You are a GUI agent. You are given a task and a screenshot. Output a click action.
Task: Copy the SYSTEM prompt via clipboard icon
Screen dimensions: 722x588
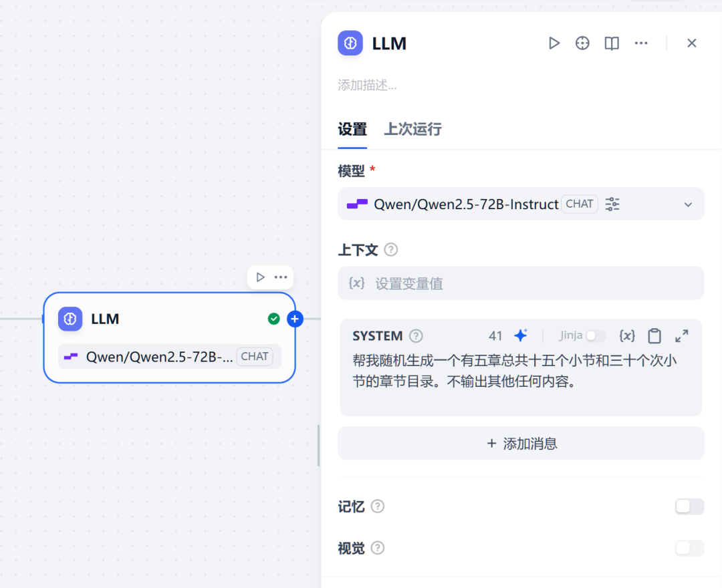pos(654,335)
